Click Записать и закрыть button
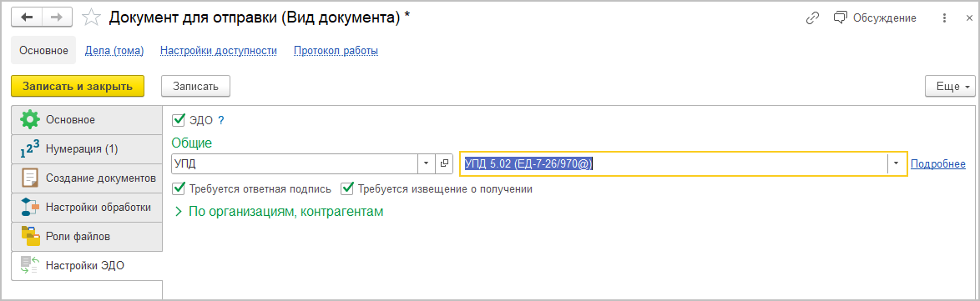The width and height of the screenshot is (980, 301). pos(78,86)
